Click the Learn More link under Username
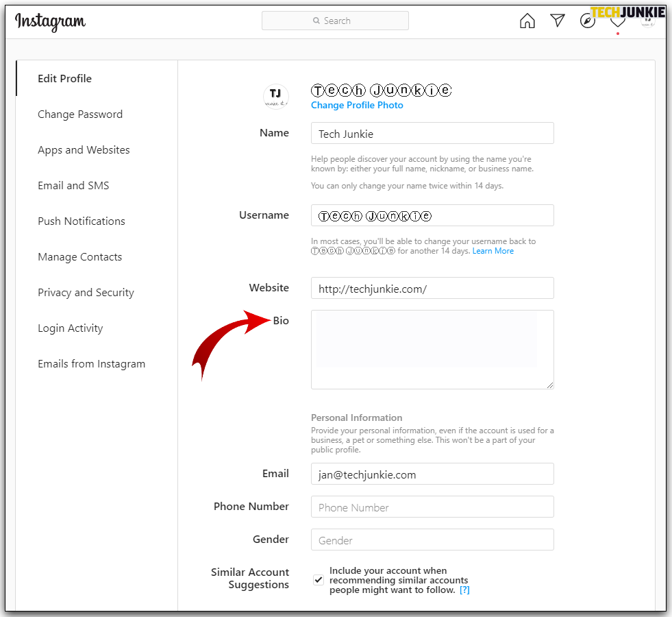The height and width of the screenshot is (617, 672). (x=493, y=250)
